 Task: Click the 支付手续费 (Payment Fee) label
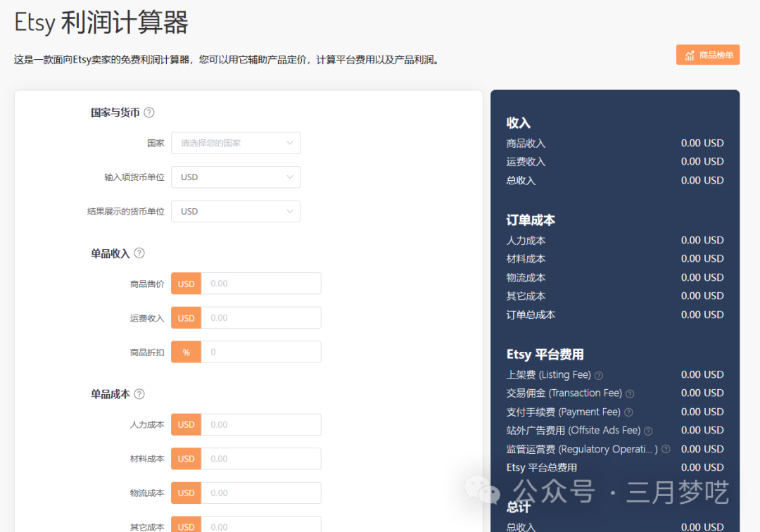(x=563, y=412)
